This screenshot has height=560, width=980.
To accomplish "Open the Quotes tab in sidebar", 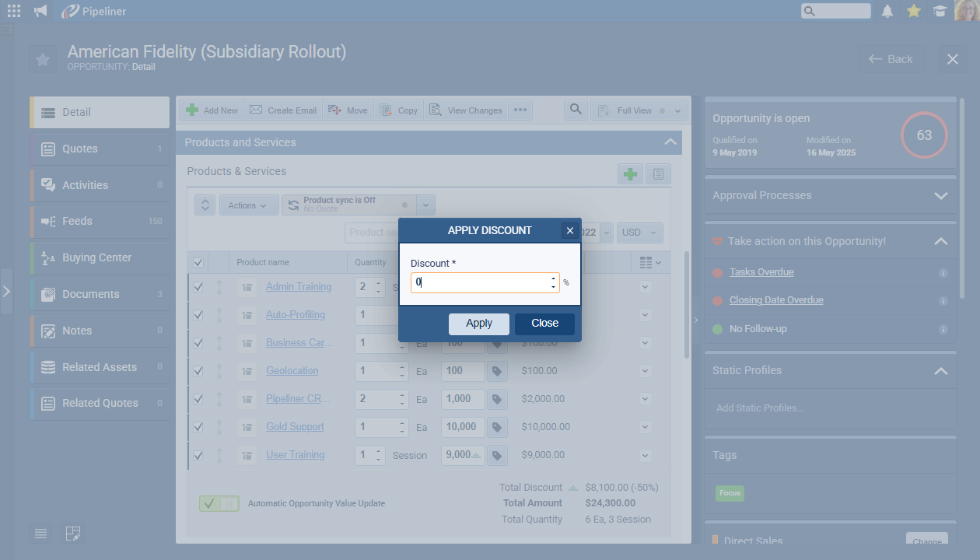I will 100,149.
